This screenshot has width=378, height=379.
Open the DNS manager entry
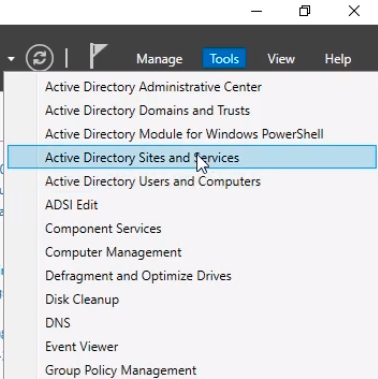click(x=192, y=323)
